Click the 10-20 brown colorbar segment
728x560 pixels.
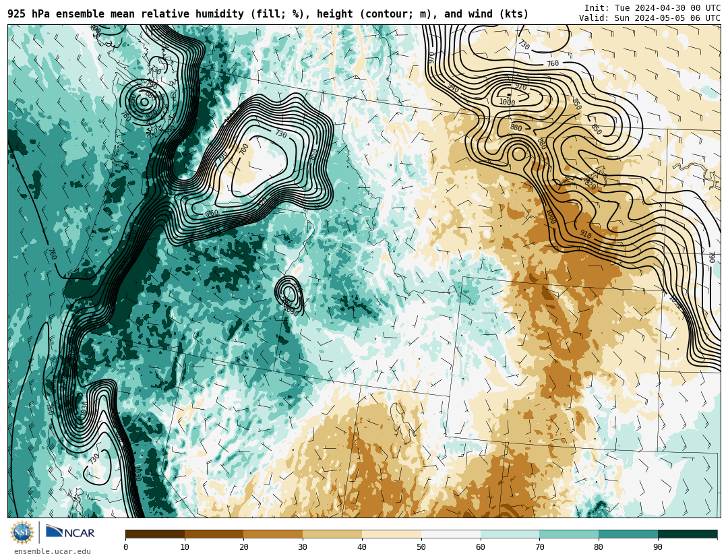214,534
